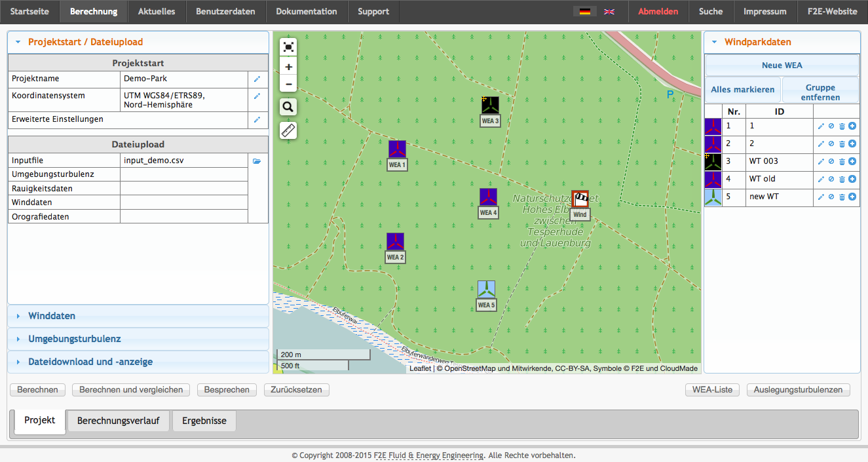Click the WEA 3 turbine marker on map
Viewport: 868px width, 462px height.
click(x=490, y=106)
